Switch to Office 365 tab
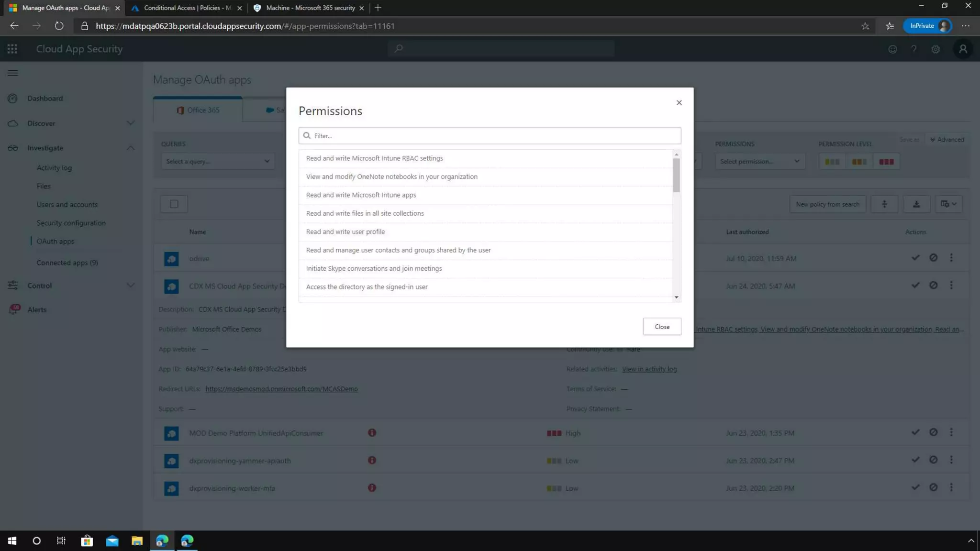The image size is (980, 551). click(198, 110)
